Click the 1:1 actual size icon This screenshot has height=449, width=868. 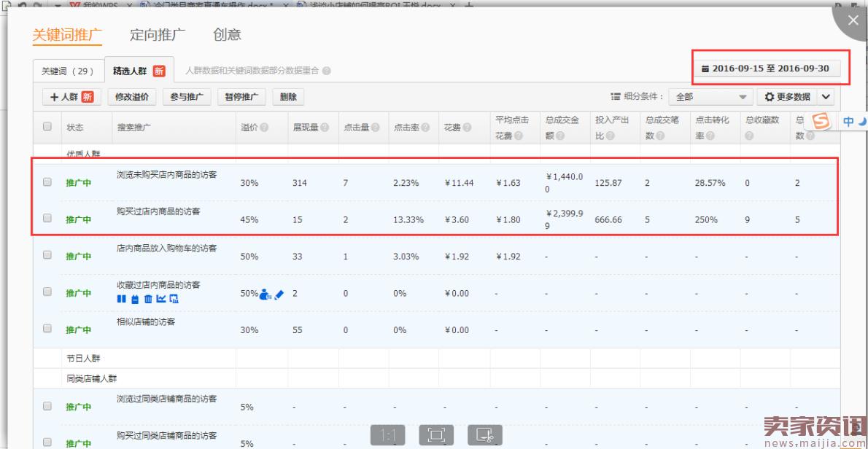(388, 435)
